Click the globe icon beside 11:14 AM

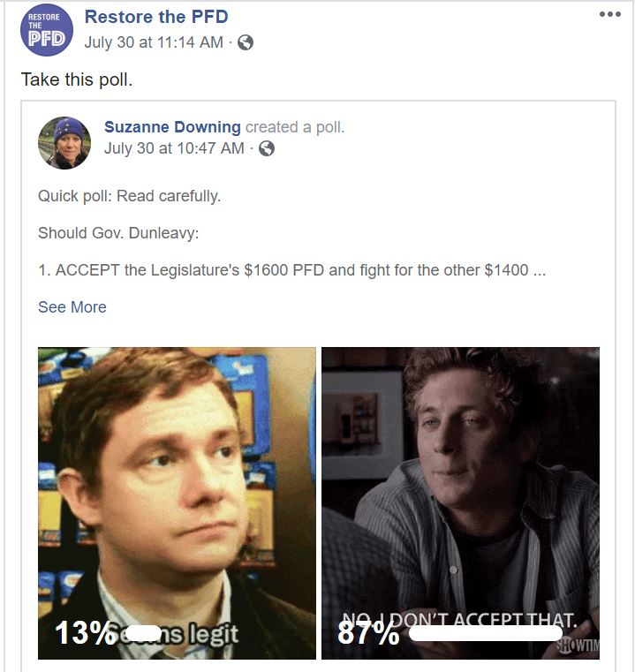pos(246,42)
